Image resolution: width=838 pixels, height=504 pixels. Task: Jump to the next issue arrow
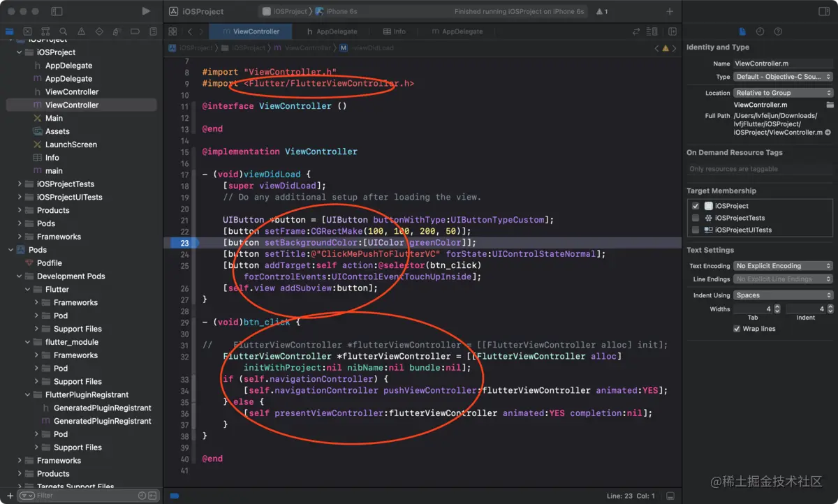[675, 48]
